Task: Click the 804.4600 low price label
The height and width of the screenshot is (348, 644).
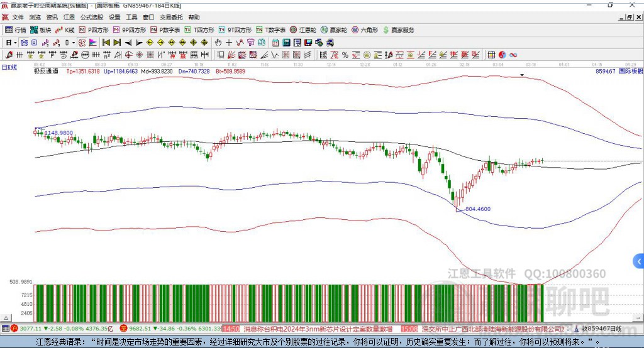Action: [478, 209]
